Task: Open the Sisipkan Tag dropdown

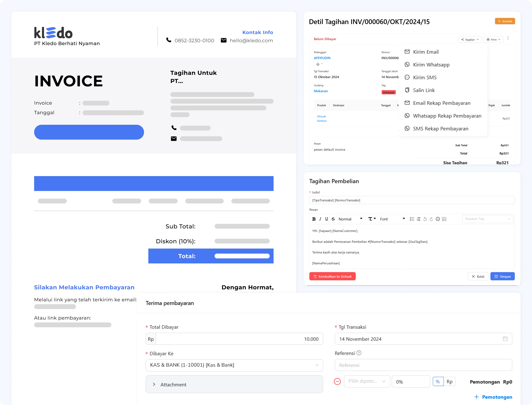Action: (487, 219)
